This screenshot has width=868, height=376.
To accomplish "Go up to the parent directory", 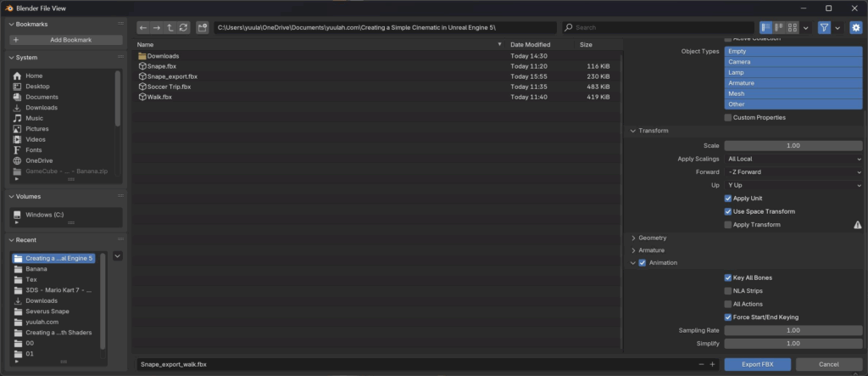I will coord(170,28).
